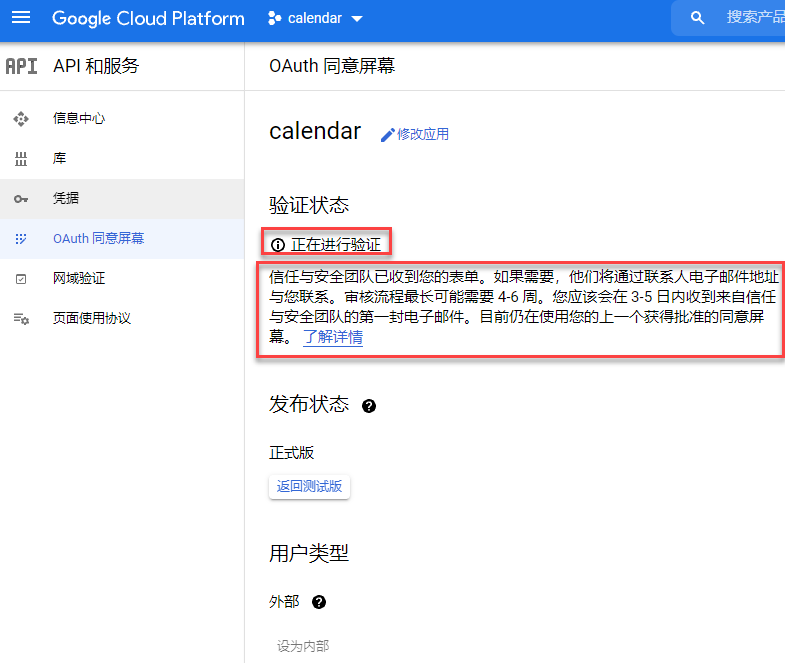The height and width of the screenshot is (663, 785).
Task: Click the help icon next to 外部
Action: (x=319, y=602)
